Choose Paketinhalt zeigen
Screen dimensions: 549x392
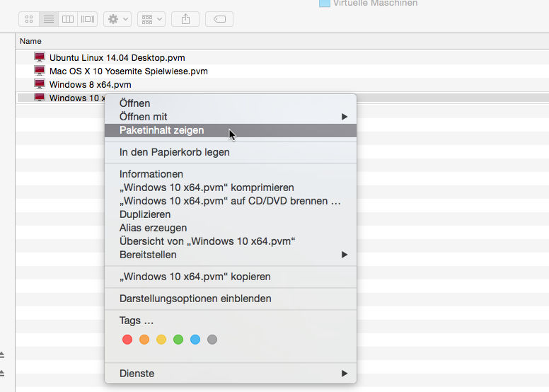[231, 130]
